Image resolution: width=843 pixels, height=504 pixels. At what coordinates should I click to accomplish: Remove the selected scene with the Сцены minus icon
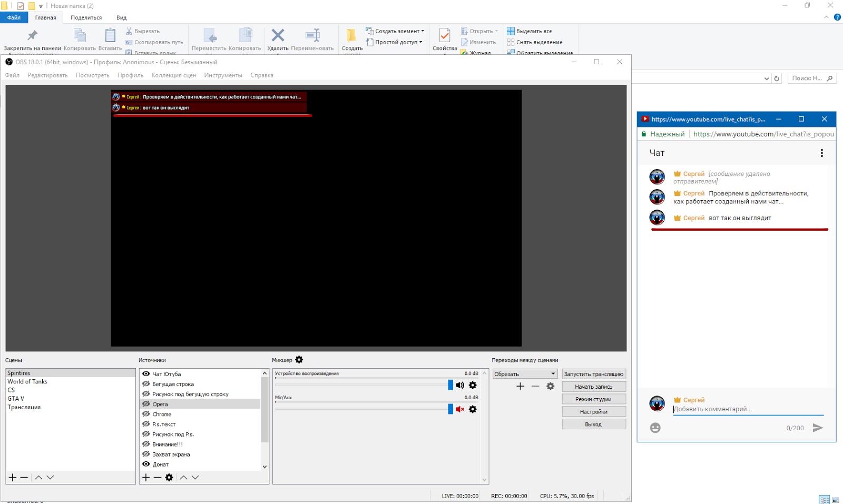(24, 478)
